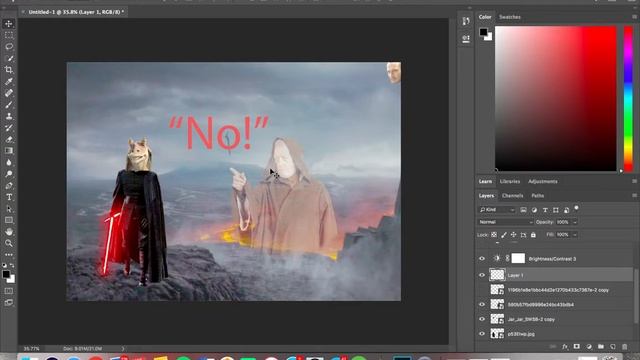Viewport: 640px width, 360px height.
Task: Select the Healing Brush tool
Action: click(x=9, y=93)
